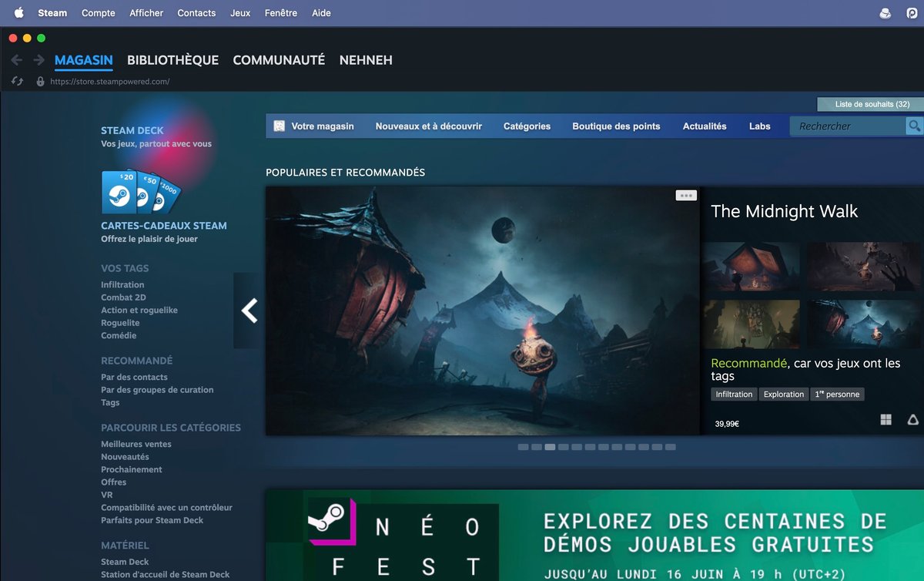
Task: Open the NEHNEH profile tab
Action: pyautogui.click(x=366, y=60)
